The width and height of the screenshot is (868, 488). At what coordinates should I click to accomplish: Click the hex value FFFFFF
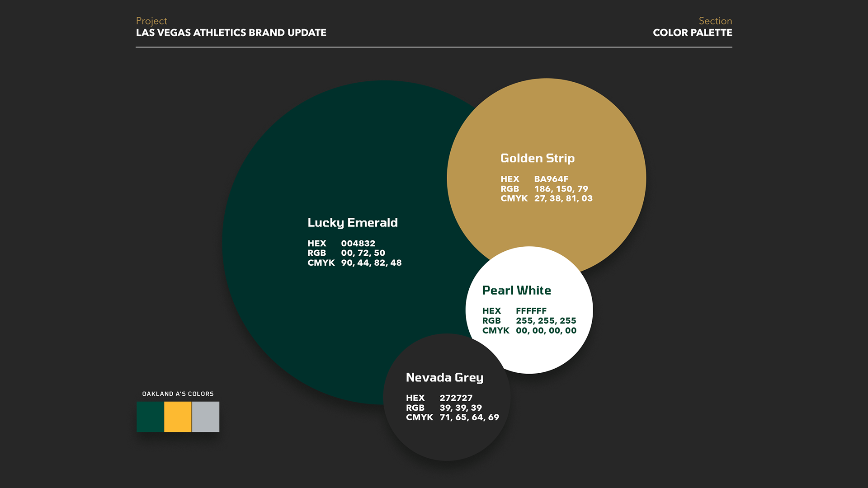[x=531, y=311]
